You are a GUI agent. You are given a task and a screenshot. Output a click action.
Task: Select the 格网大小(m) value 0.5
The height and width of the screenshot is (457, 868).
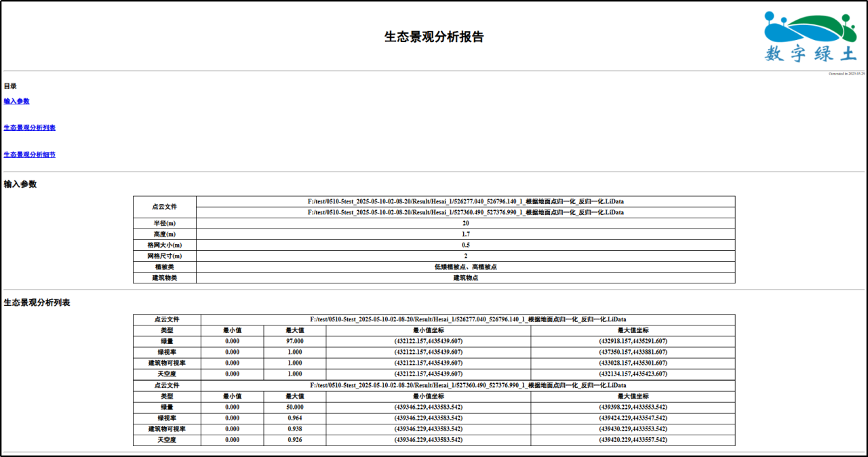pyautogui.click(x=465, y=245)
